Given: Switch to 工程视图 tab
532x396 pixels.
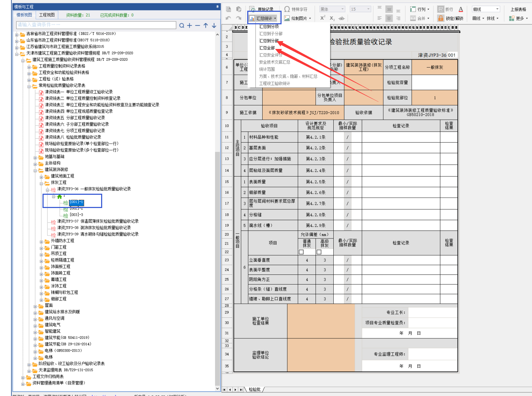Looking at the screenshot, I should point(47,15).
